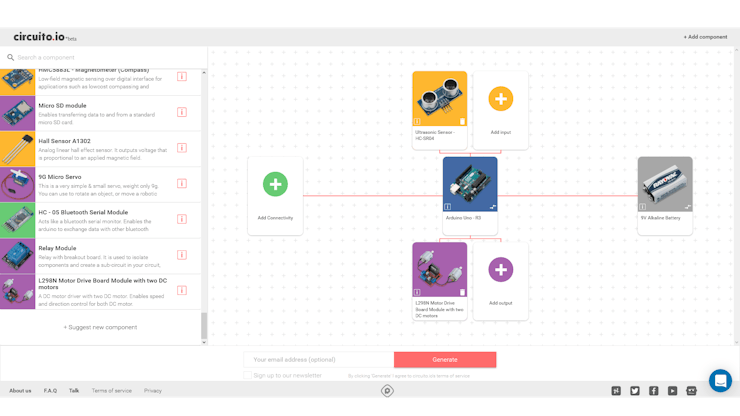Open the Twitter footer icon
Screen dimensions: 740x416
point(635,391)
